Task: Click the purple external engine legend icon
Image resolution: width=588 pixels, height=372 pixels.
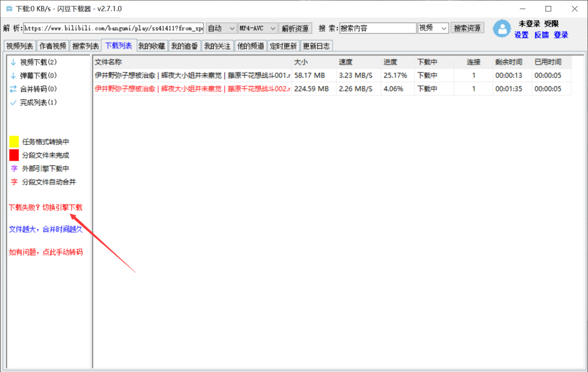Action: pos(14,169)
